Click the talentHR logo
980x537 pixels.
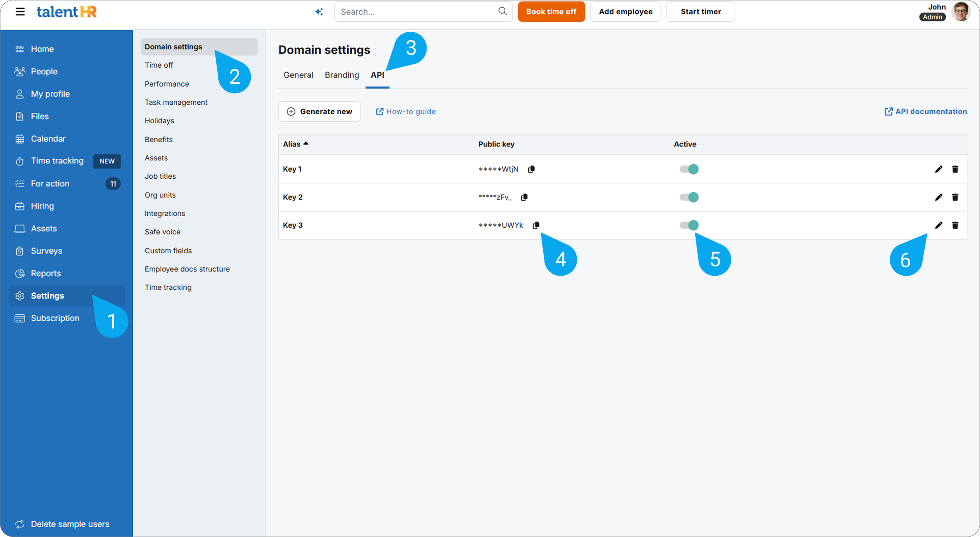tap(67, 11)
